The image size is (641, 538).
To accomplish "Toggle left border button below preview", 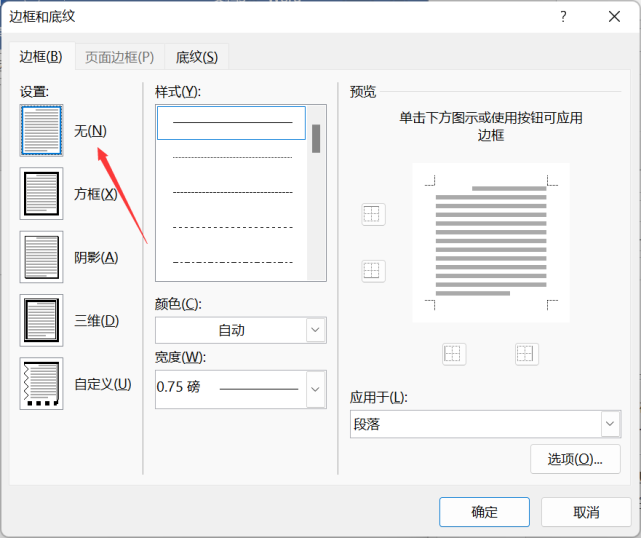I will click(x=454, y=354).
